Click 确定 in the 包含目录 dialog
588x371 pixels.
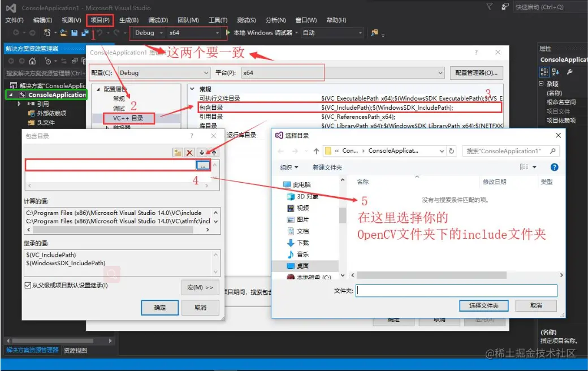click(160, 308)
